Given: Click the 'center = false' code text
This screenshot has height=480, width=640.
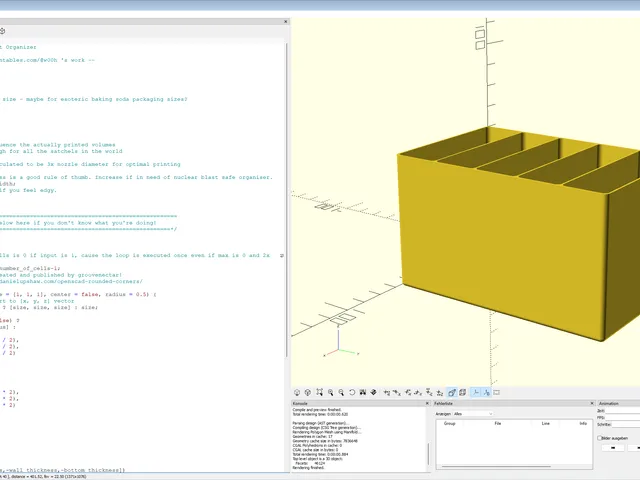Looking at the screenshot, I should coord(75,294).
